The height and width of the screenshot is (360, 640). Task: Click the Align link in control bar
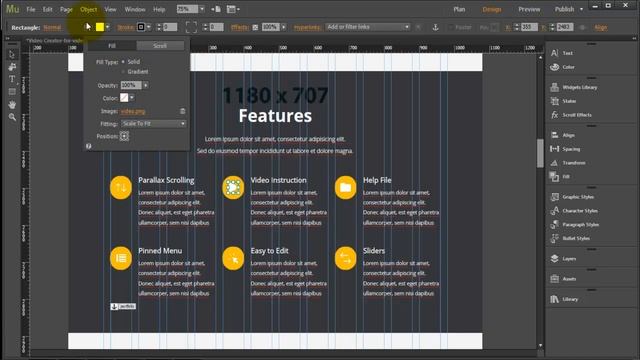600,27
